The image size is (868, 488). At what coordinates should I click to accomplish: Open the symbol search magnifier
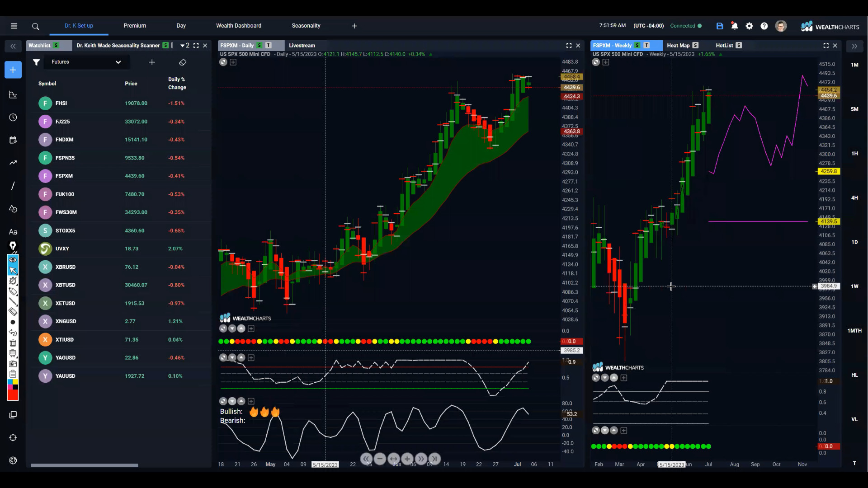(36, 26)
